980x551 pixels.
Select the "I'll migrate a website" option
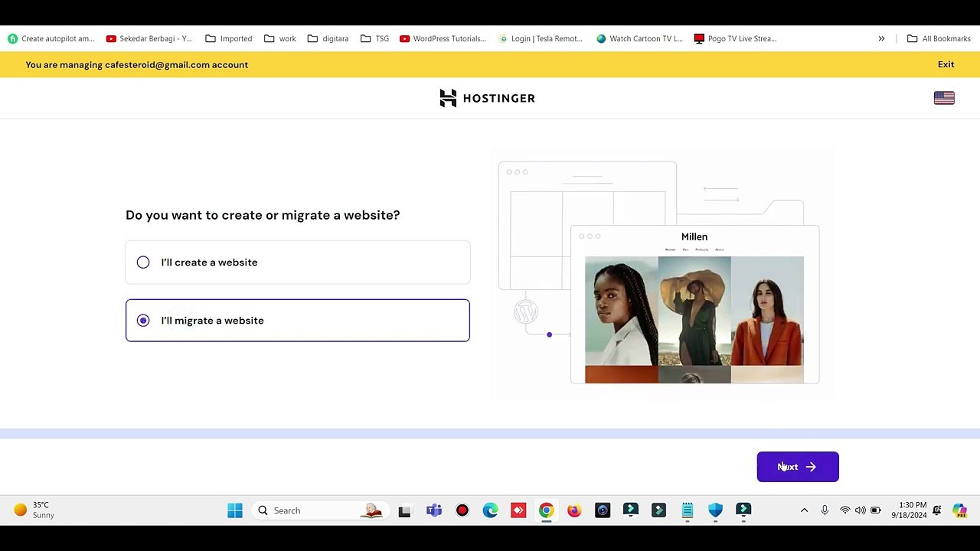298,321
